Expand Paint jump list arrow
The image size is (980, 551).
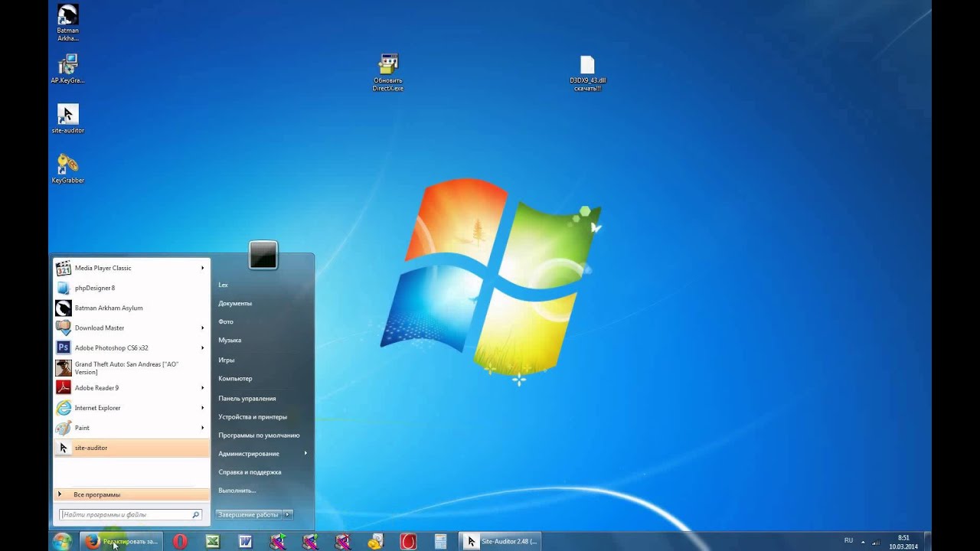[x=203, y=428]
